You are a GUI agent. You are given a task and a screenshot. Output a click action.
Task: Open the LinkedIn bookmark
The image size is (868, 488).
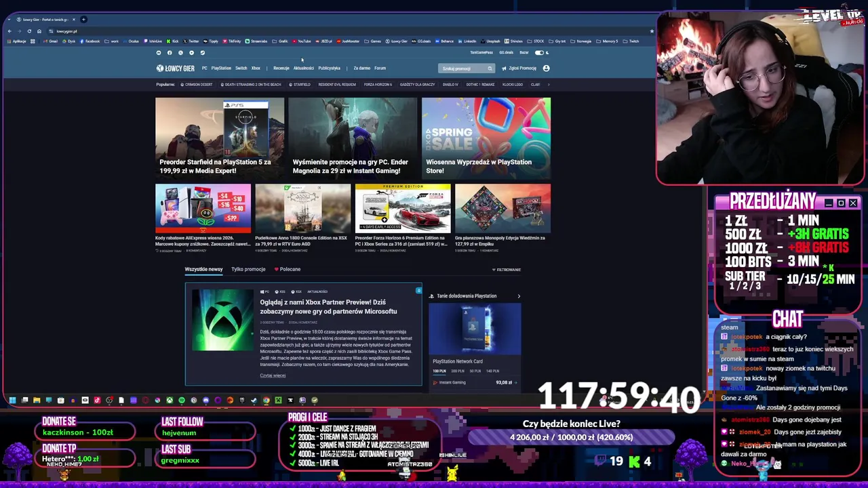coord(467,41)
